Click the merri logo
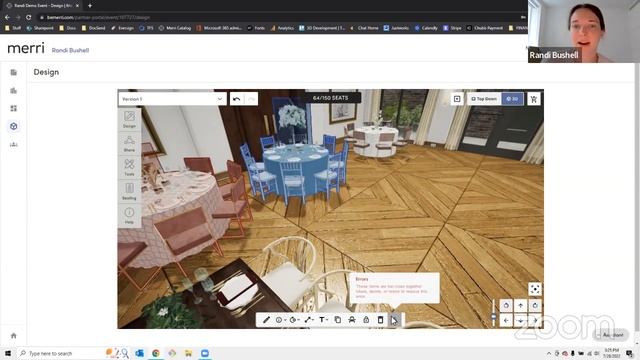Viewport: 640px width, 360px height. click(x=26, y=48)
